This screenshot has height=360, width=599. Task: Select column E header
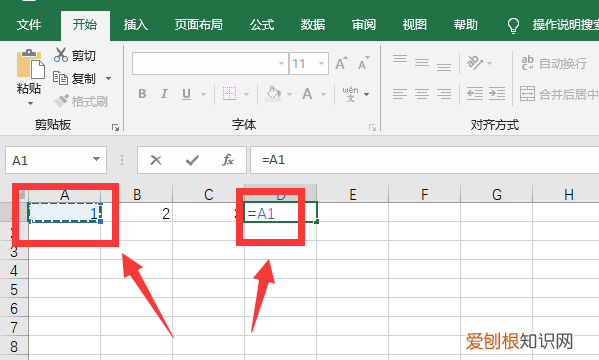tap(353, 195)
